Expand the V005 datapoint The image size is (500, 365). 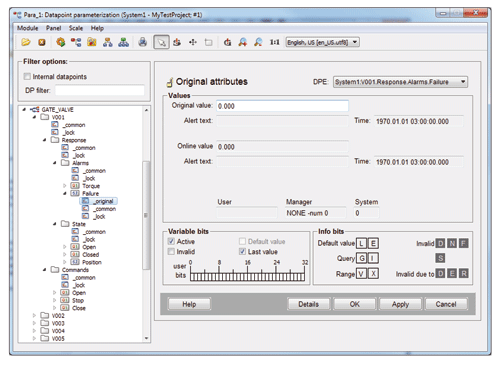tap(34, 338)
